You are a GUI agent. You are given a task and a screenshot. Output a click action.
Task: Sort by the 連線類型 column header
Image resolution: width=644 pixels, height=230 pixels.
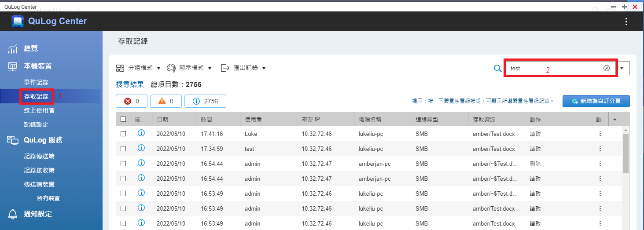[x=439, y=119]
